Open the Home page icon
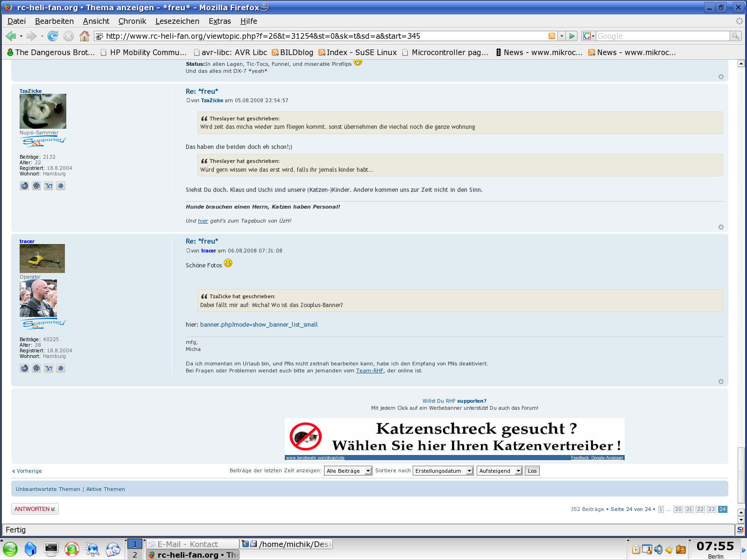The height and width of the screenshot is (560, 747). point(85,36)
